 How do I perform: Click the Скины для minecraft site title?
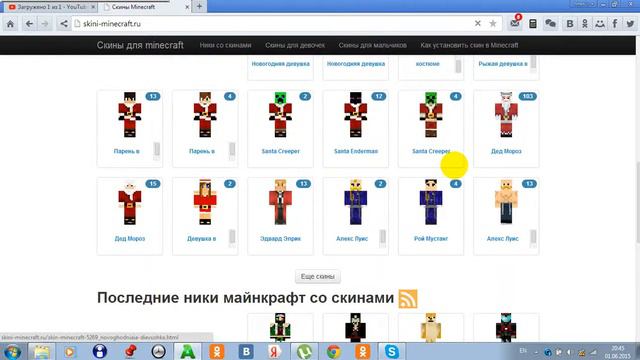[140, 45]
